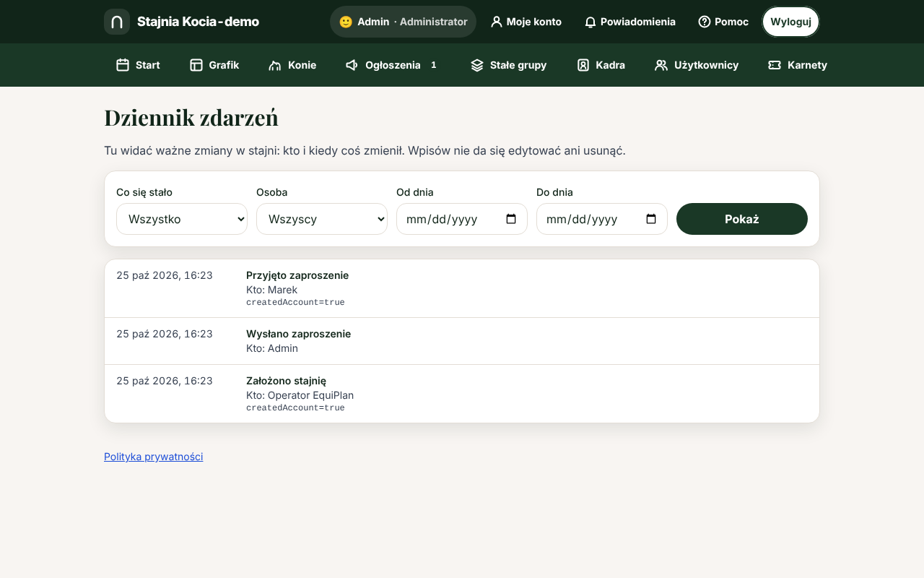Open the Polityka prywatności link
This screenshot has width=924, height=578.
[154, 457]
